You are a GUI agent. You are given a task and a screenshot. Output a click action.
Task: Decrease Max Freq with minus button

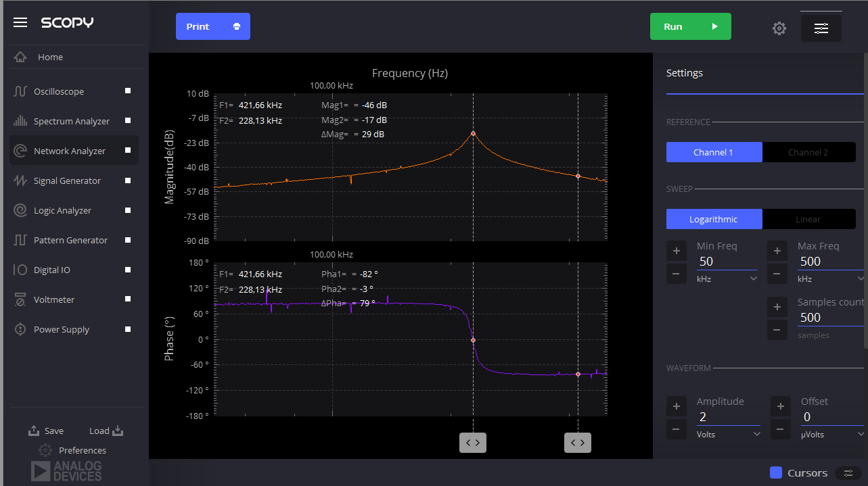coord(777,274)
